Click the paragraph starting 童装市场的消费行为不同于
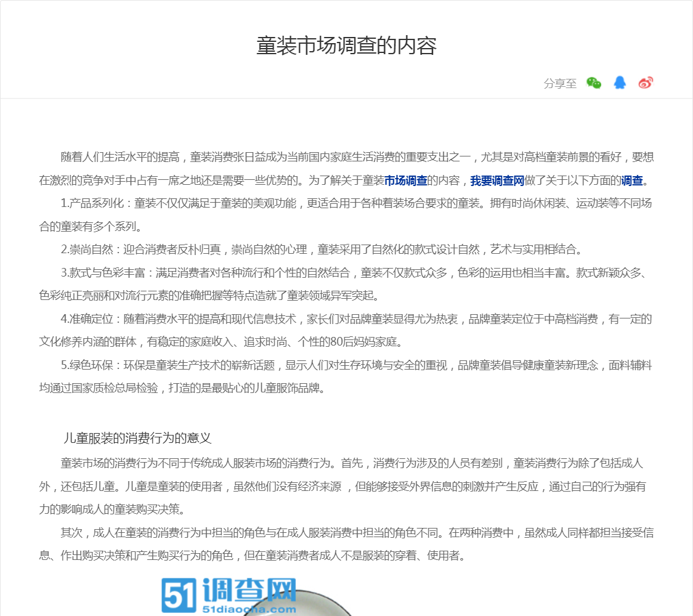 (342, 486)
